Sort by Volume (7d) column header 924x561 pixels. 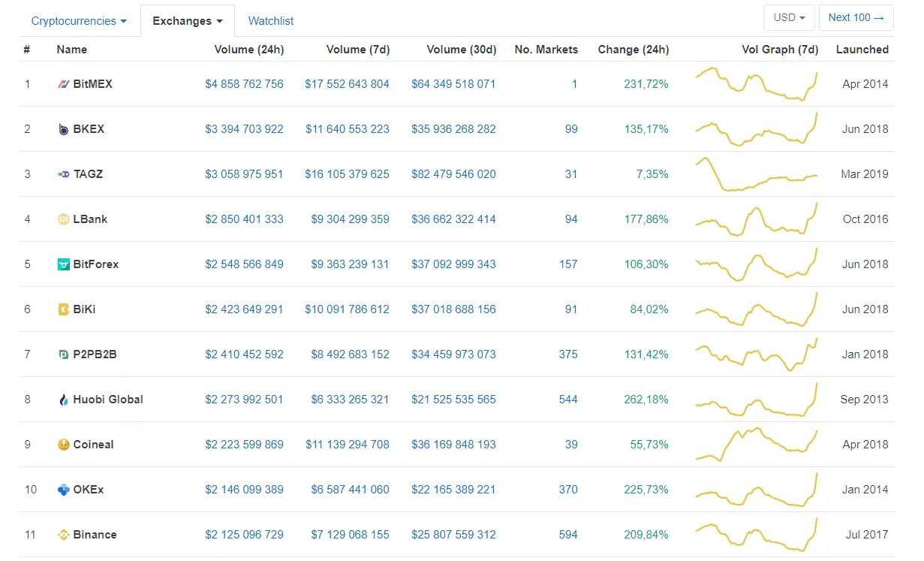point(358,50)
